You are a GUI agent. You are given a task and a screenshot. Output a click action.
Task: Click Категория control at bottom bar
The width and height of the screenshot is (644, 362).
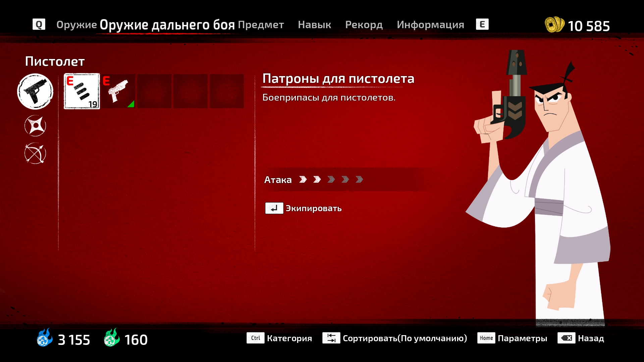click(x=289, y=338)
